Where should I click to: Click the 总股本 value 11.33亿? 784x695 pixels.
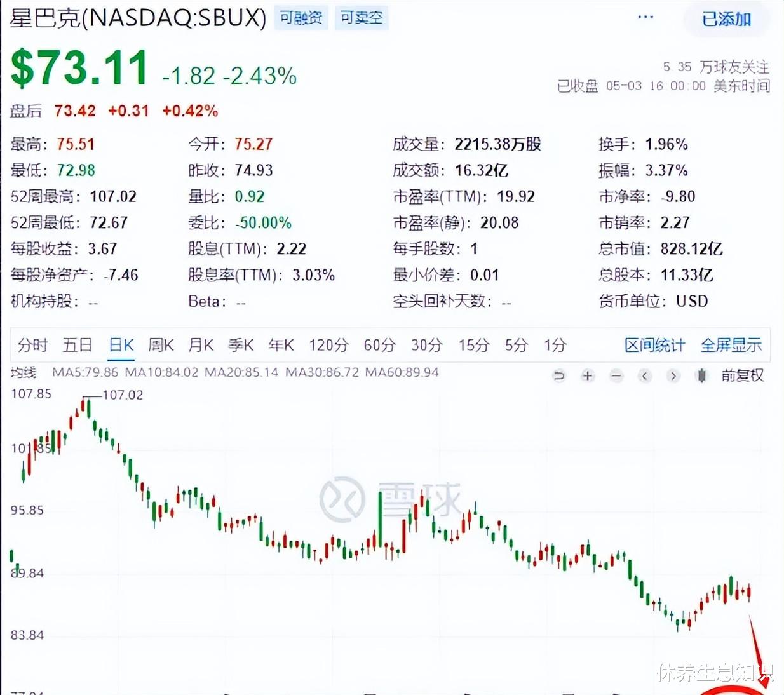coord(686,274)
